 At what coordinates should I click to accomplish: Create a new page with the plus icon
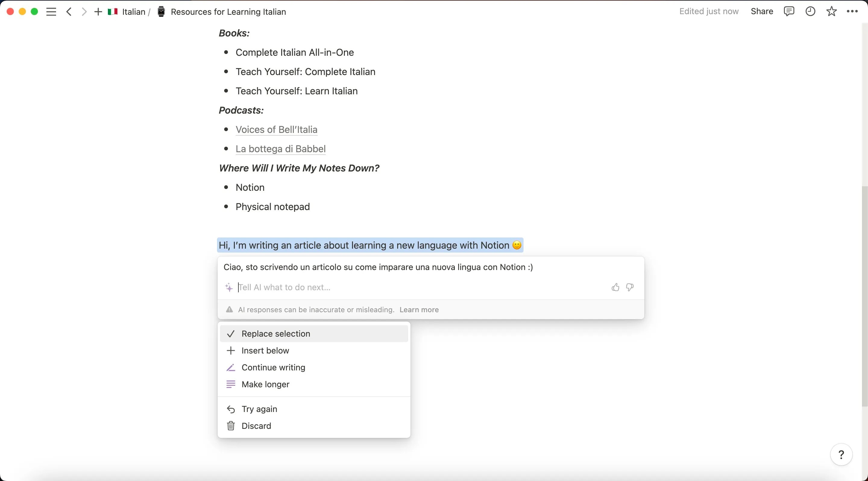[x=98, y=11]
